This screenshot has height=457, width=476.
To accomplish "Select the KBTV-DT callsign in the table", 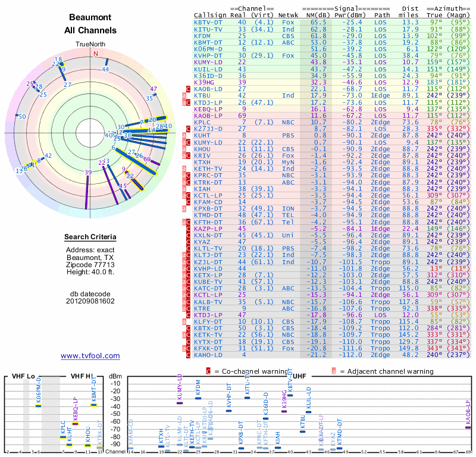I will pos(208,23).
